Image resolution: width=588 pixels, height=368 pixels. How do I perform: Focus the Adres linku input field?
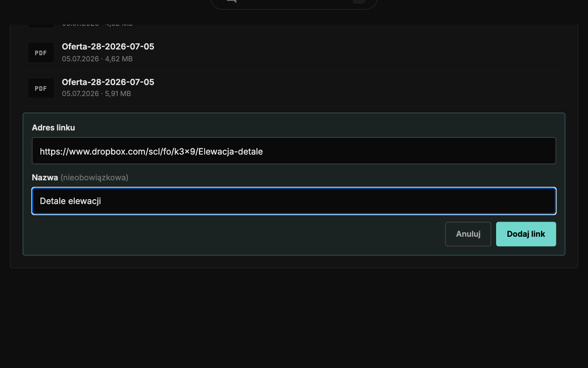tap(294, 151)
